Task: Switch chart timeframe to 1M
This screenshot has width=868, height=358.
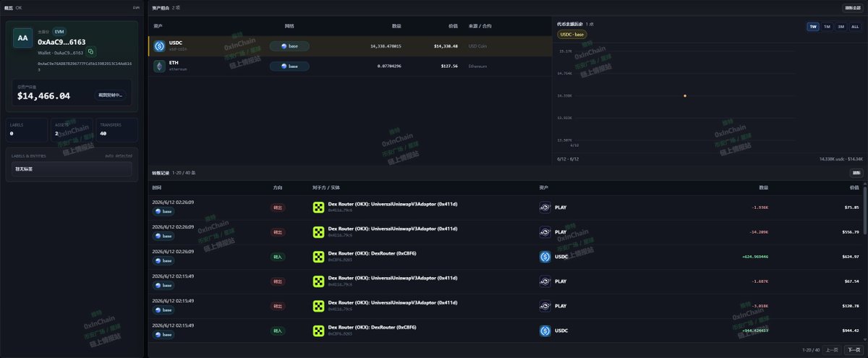Action: [x=827, y=27]
